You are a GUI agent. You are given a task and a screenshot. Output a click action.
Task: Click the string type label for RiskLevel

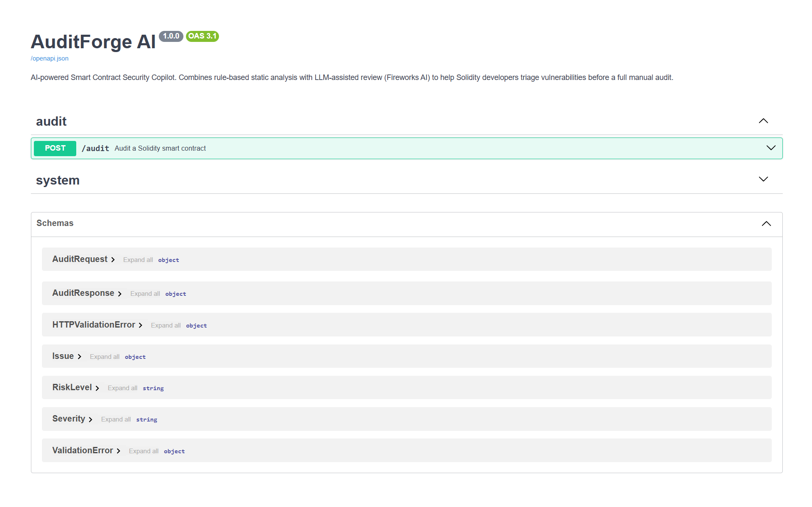153,388
